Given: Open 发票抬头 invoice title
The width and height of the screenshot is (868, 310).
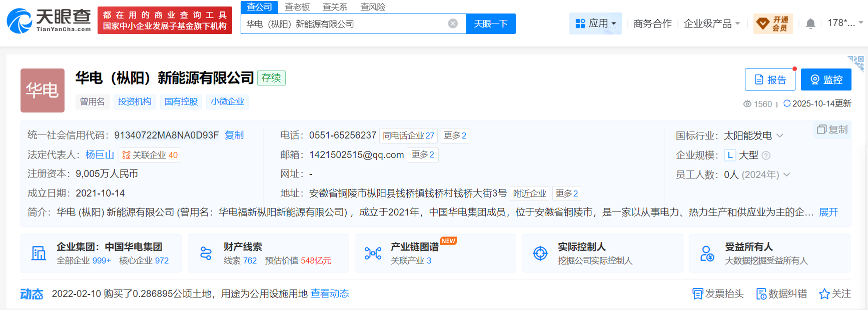Looking at the screenshot, I should pyautogui.click(x=718, y=293).
